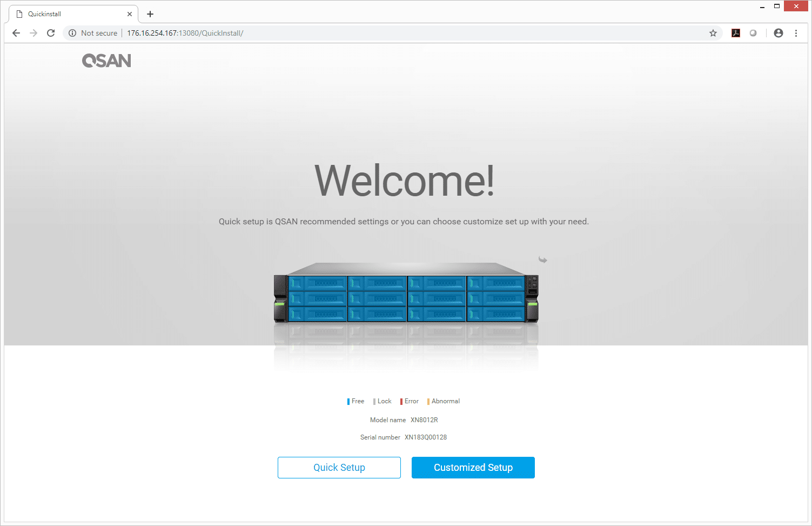Click the Free legend label
Image resolution: width=812 pixels, height=526 pixels.
pos(358,401)
